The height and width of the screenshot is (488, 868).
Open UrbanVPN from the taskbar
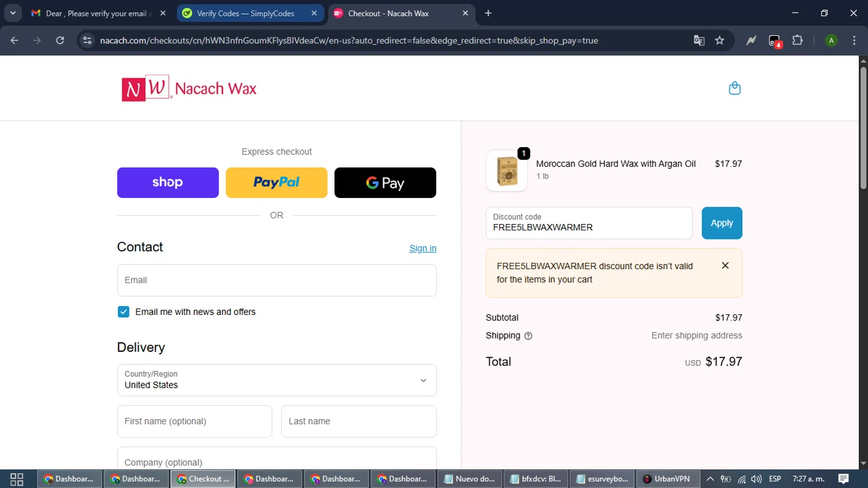[668, 479]
